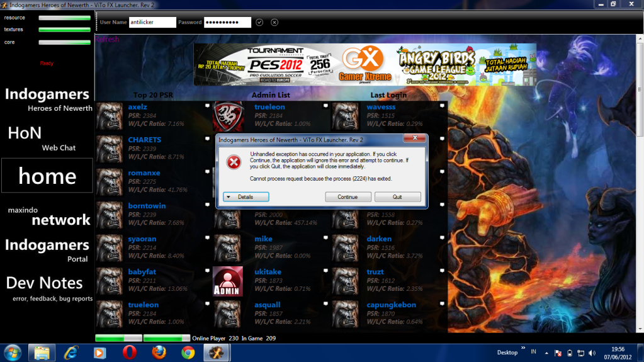Click the message icon beside truzt
The image size is (644, 362).
pyautogui.click(x=443, y=271)
